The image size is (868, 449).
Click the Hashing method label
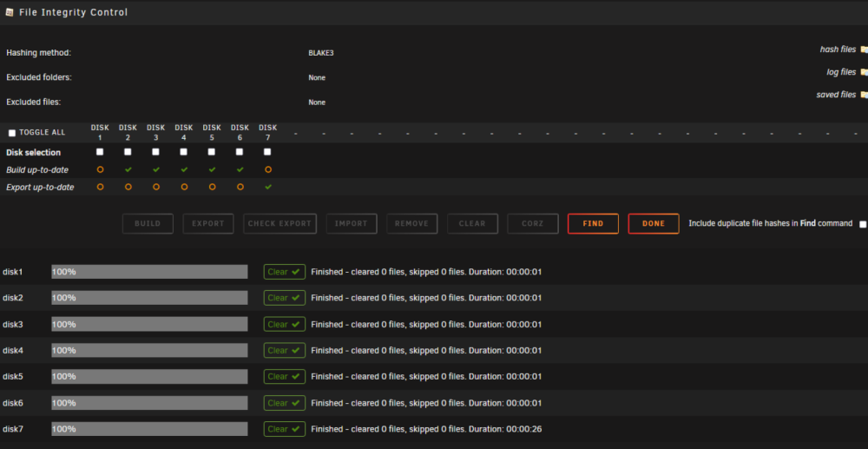click(39, 53)
